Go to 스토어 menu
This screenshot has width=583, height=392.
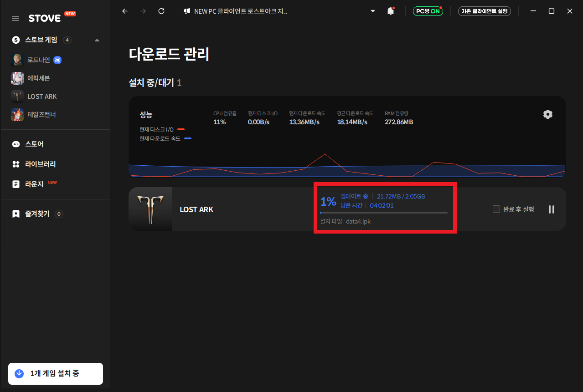[x=34, y=144]
